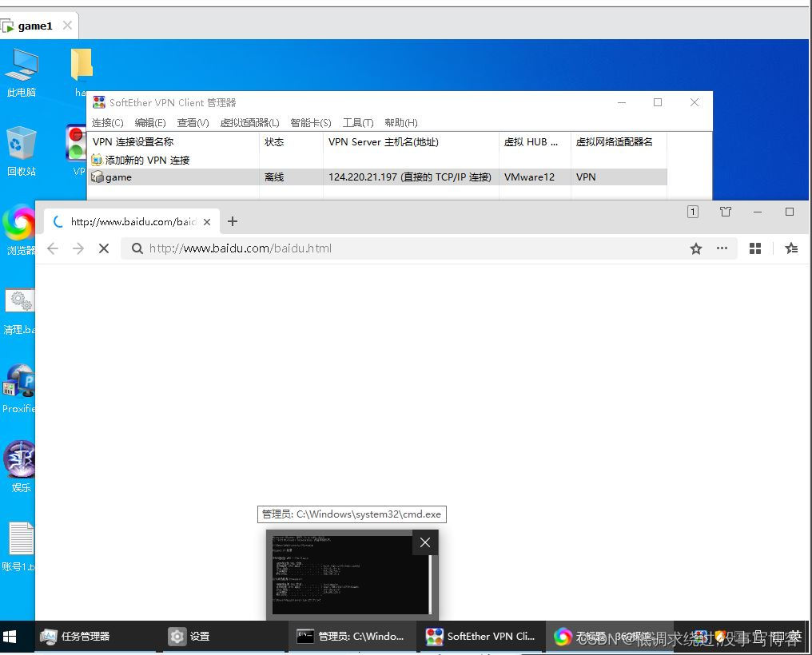This screenshot has height=655, width=812.
Task: Open the 虚拟适配器(L) menu
Action: point(249,123)
